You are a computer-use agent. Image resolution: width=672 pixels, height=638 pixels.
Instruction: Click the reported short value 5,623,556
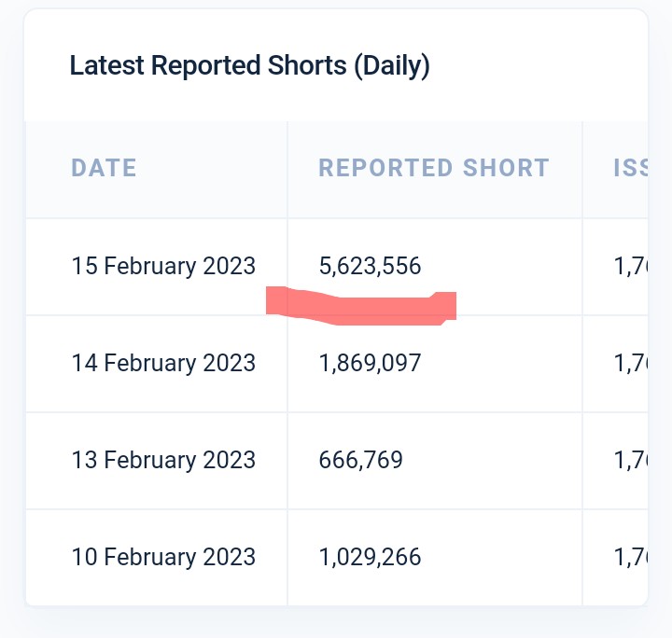coord(370,266)
